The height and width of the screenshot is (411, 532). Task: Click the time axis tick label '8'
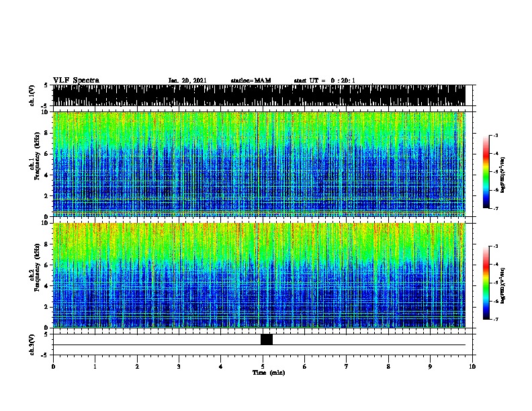pyautogui.click(x=388, y=367)
